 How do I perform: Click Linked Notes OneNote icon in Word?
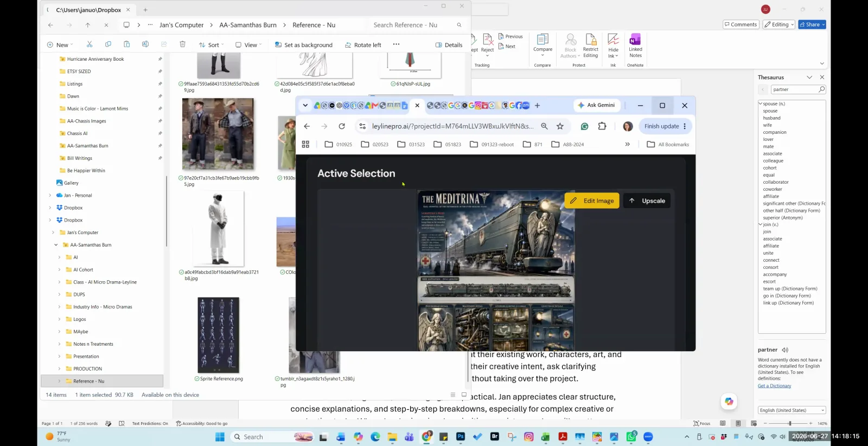[x=635, y=46]
